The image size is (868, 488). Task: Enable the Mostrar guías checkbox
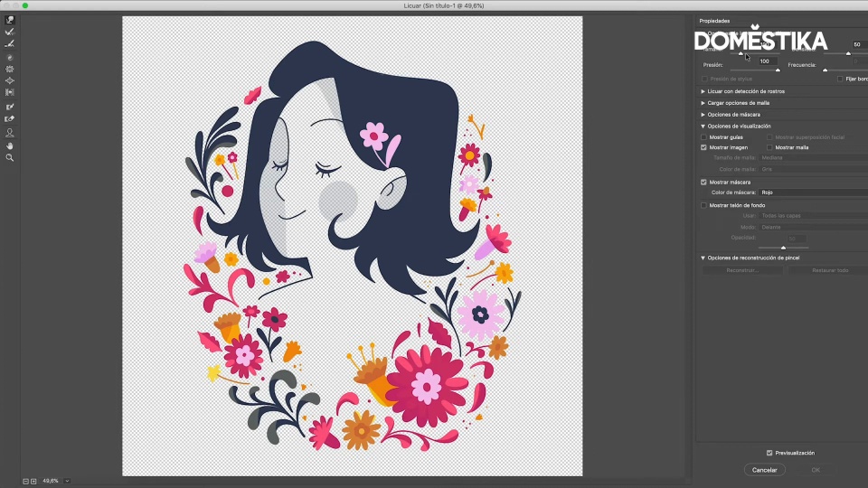(704, 137)
